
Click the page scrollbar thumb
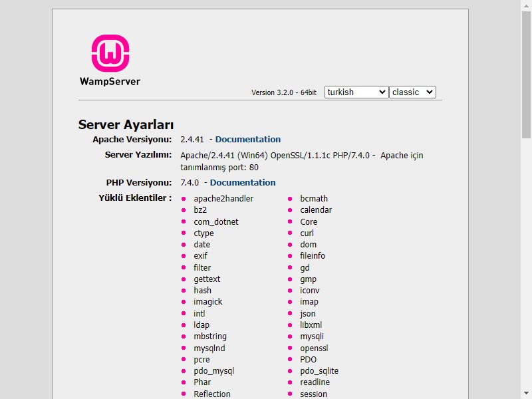[526, 74]
